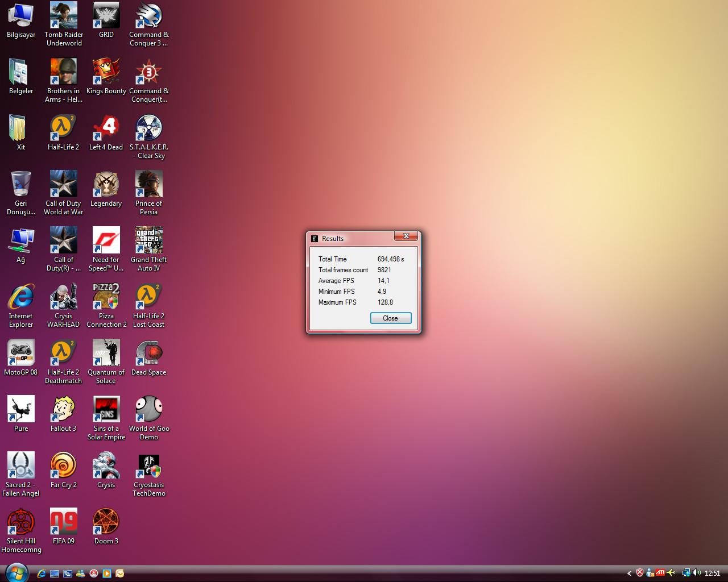Select the Grand Theft Auto IV shortcut
Viewport: 728px width, 582px height.
(149, 249)
